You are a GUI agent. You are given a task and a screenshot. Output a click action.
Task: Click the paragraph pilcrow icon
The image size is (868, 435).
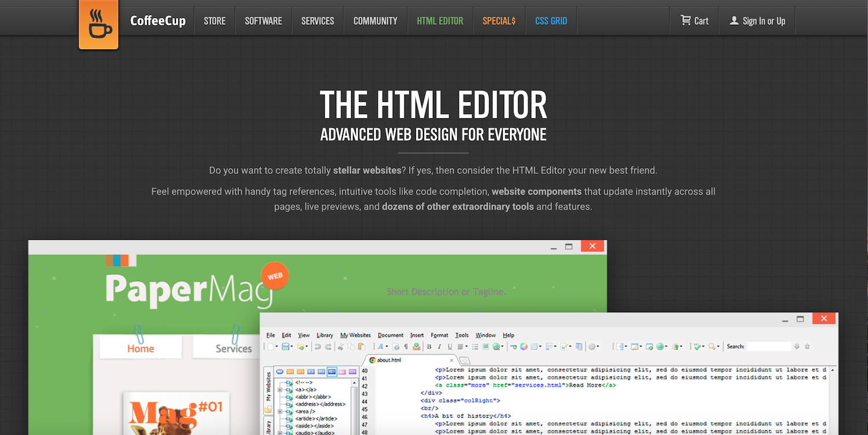tap(406, 346)
